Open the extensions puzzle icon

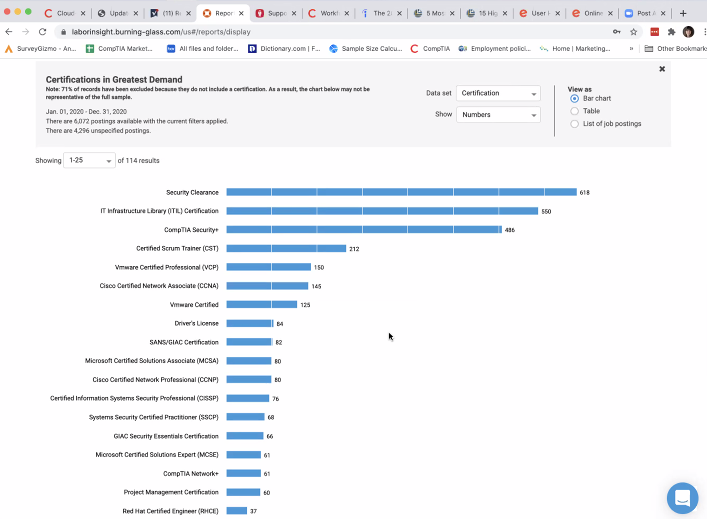[671, 32]
